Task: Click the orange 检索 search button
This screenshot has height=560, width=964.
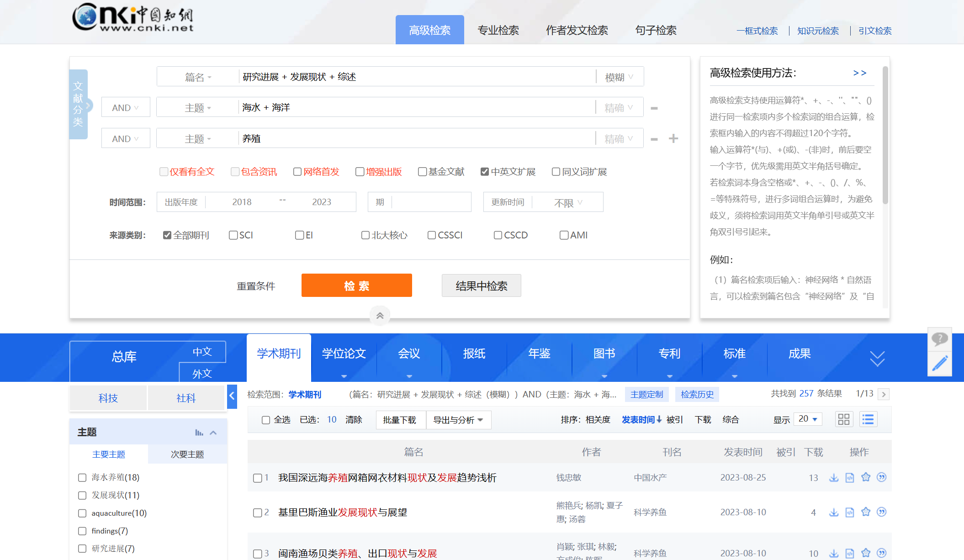Action: 356,285
